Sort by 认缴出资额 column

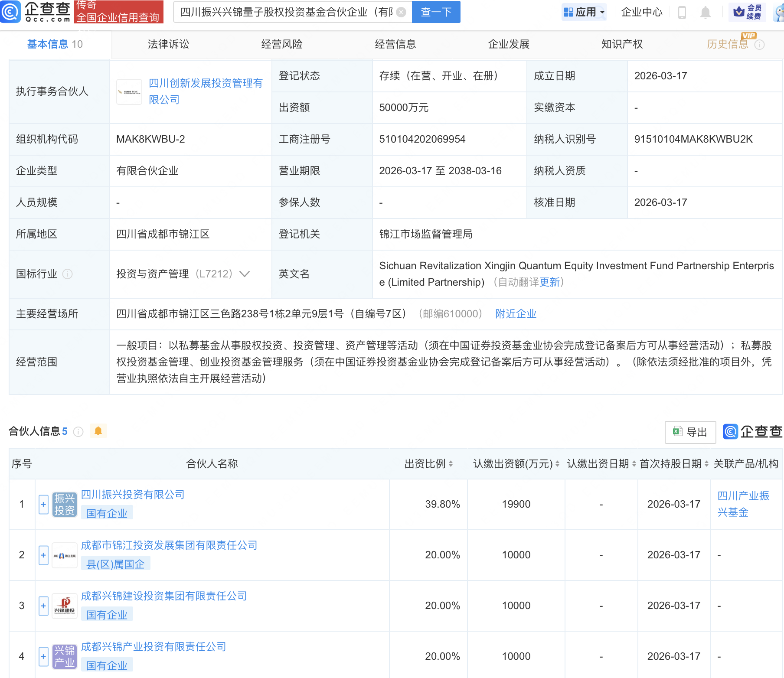coord(557,464)
